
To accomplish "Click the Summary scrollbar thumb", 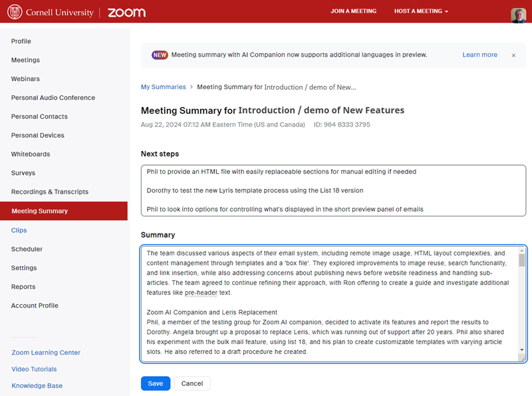I will point(522,260).
